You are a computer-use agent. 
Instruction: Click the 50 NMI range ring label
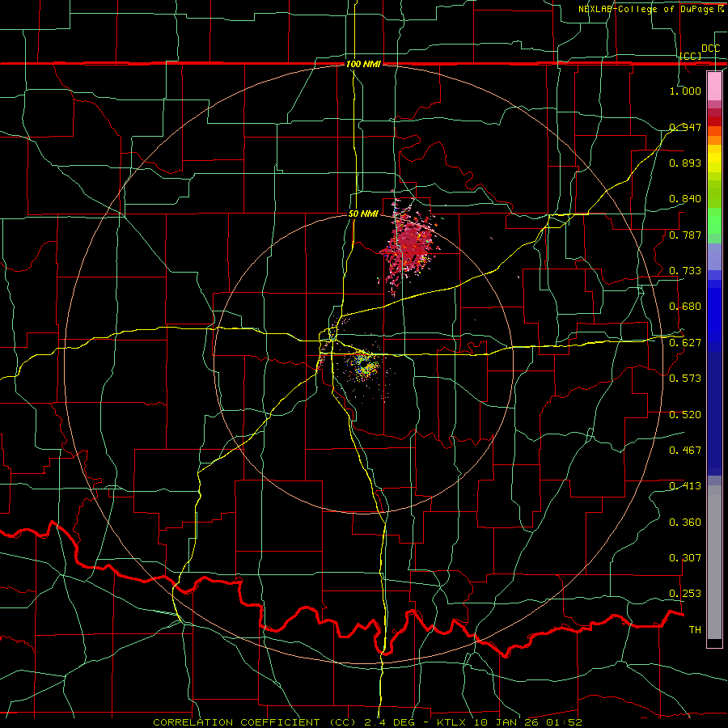(x=363, y=214)
